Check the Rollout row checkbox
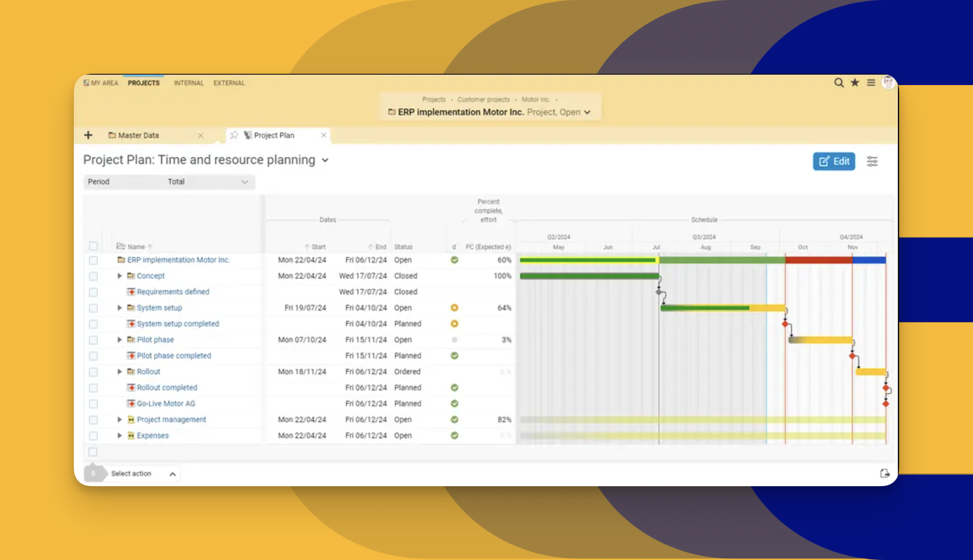This screenshot has width=973, height=560. (x=93, y=372)
